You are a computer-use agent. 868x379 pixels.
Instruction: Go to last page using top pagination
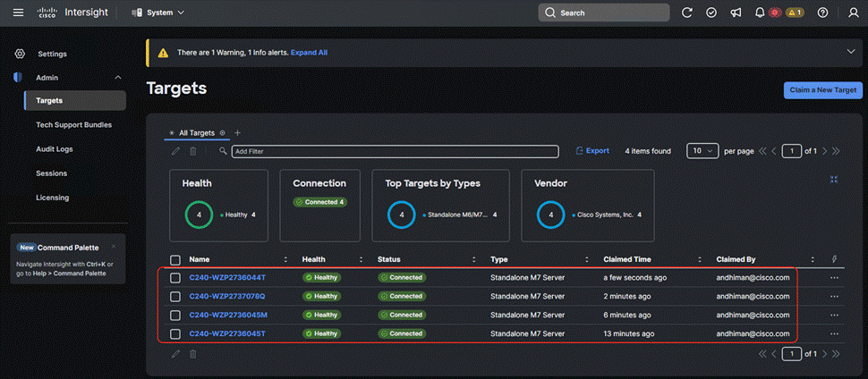836,151
